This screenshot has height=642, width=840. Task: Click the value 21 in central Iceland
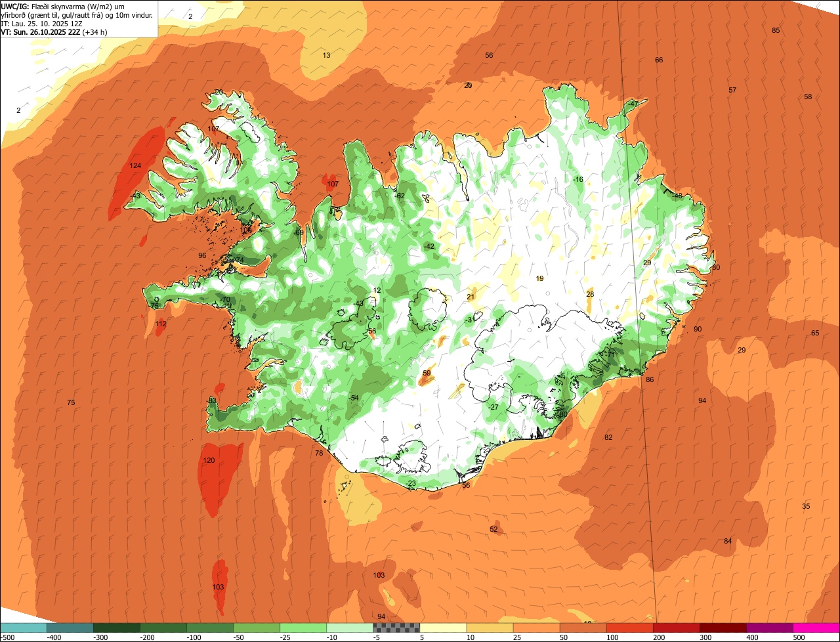[x=471, y=297]
